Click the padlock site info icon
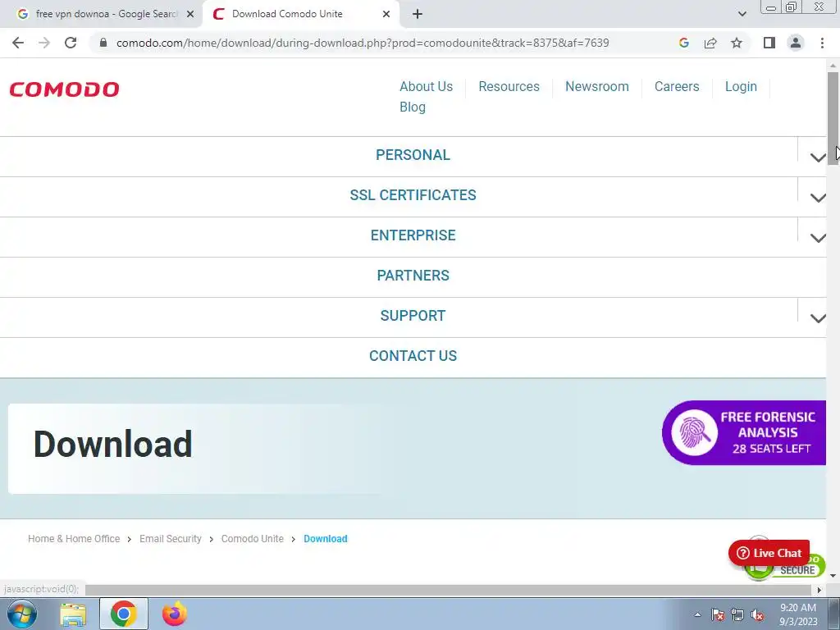Viewport: 840px width, 630px height. pyautogui.click(x=103, y=43)
